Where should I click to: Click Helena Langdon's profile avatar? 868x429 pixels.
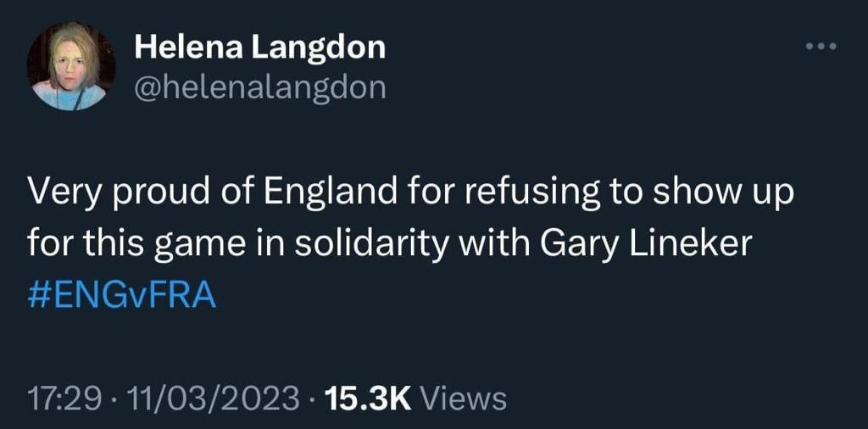(70, 66)
